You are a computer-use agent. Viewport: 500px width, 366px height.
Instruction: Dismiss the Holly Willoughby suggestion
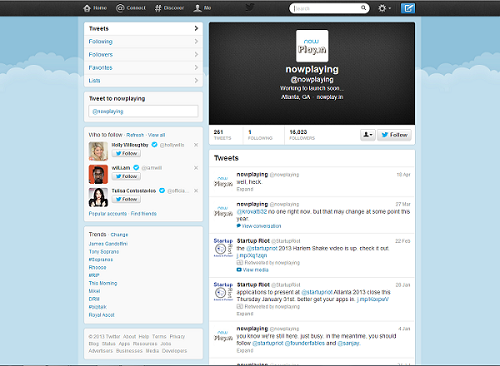196,145
